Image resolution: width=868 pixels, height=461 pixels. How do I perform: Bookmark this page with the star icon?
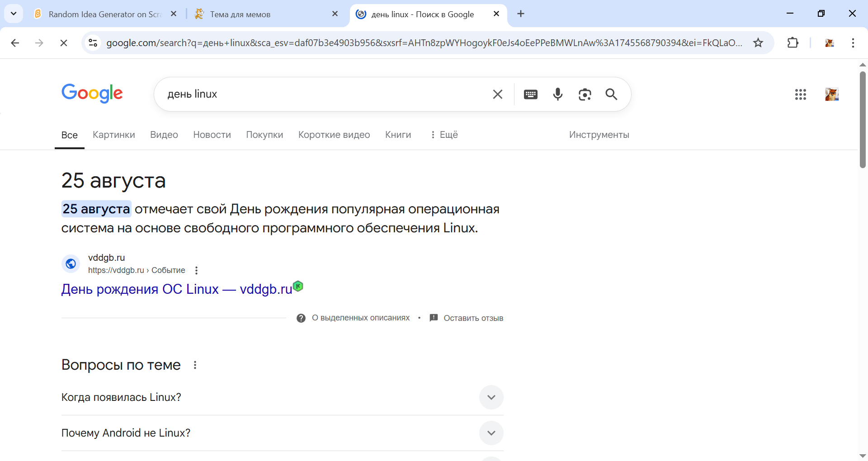click(758, 43)
